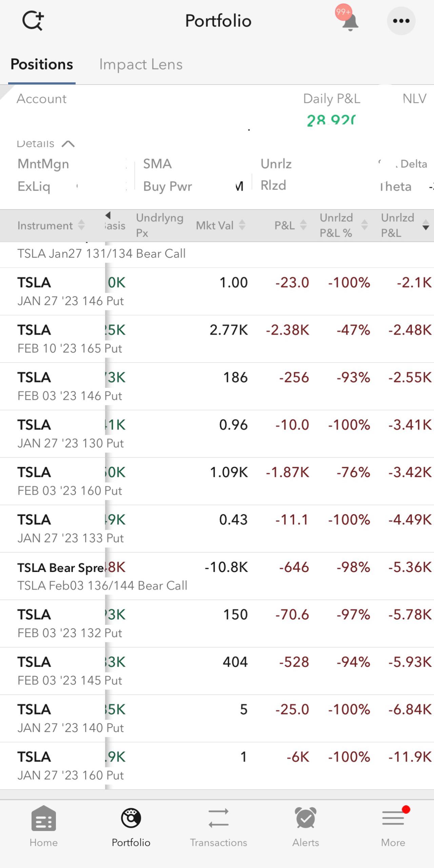Toggle Unrlzd P&L descending sort arrow

point(426,225)
